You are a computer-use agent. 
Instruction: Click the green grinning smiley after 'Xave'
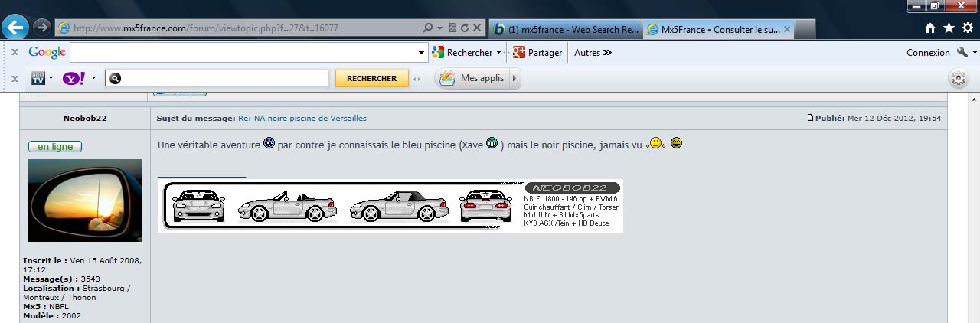click(492, 142)
